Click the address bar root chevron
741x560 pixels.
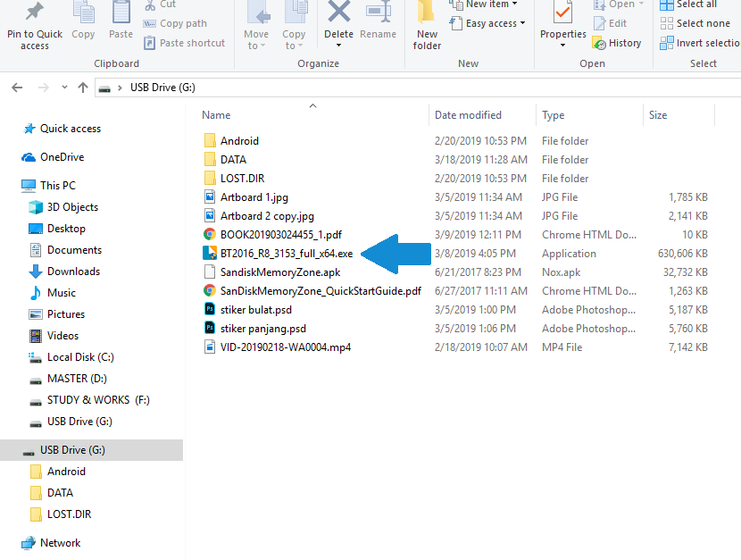(120, 88)
